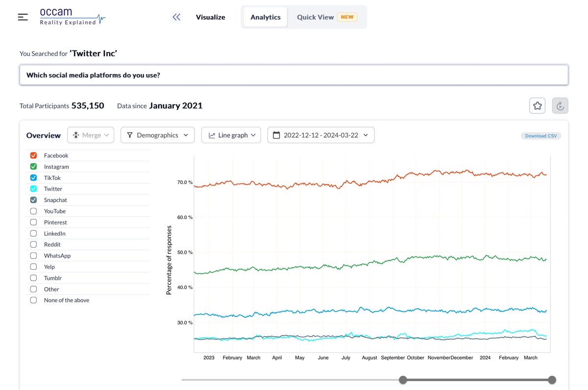Click the 'January 2021' data since value
The image size is (588, 390).
pos(175,106)
